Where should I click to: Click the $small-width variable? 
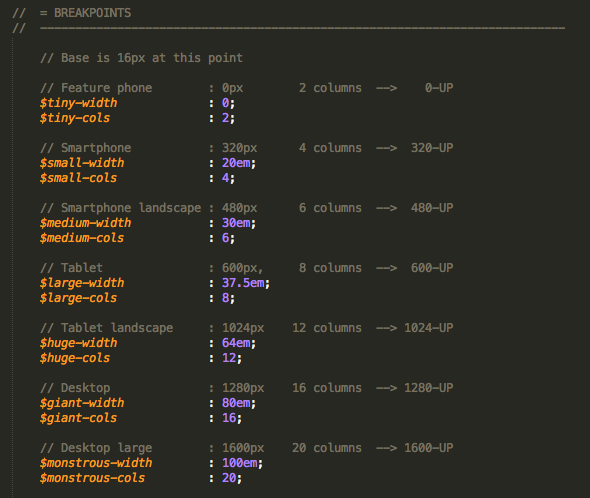pos(82,163)
